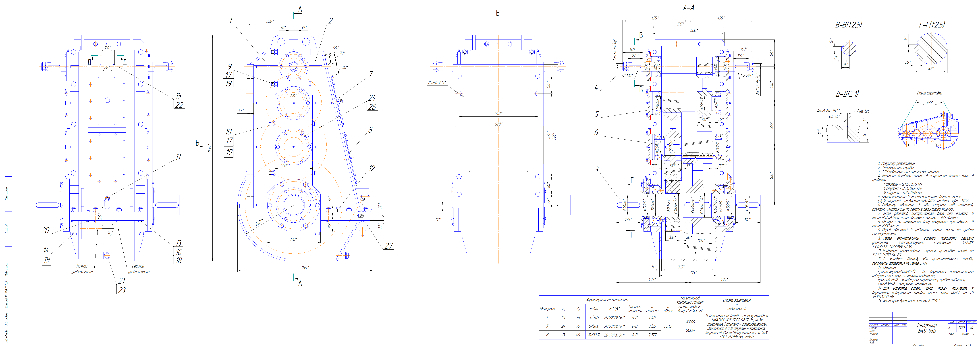This screenshot has width=980, height=347.
Task: Click note 15 "Категория временной защиты"
Action: point(909,301)
